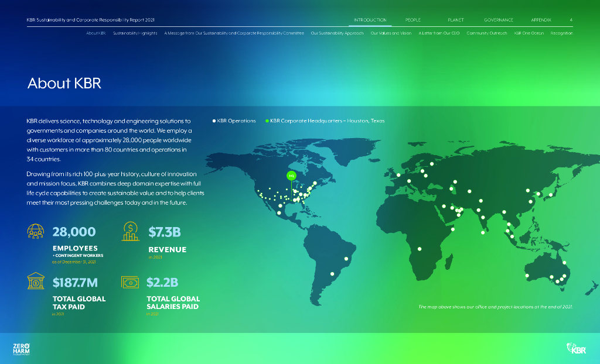Click the tax bank building icon
Viewport: 600px width, 364px height.
point(36,281)
